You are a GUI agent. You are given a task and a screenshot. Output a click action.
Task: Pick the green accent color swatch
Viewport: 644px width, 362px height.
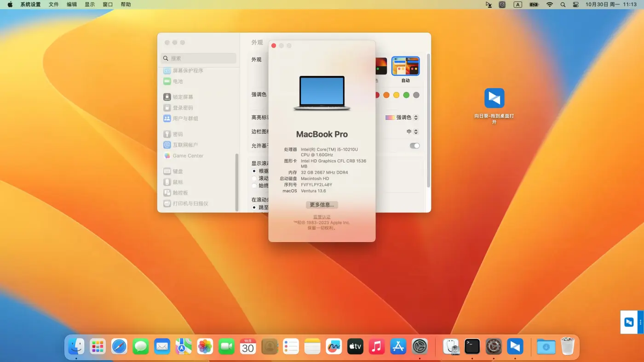point(405,95)
